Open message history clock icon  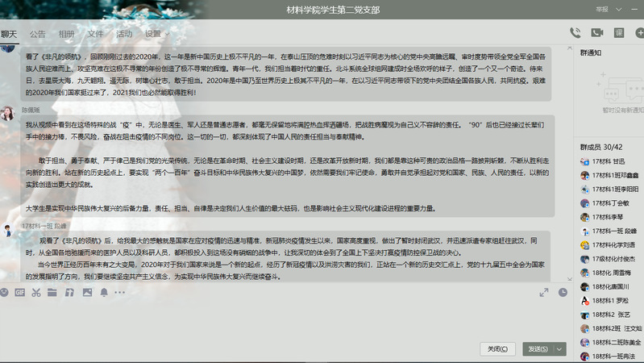click(563, 292)
